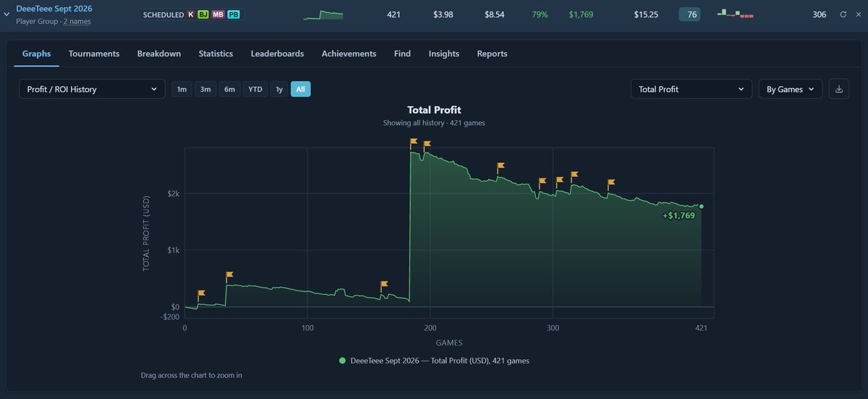
Task: Click the teal PB badge icon
Action: pos(234,14)
